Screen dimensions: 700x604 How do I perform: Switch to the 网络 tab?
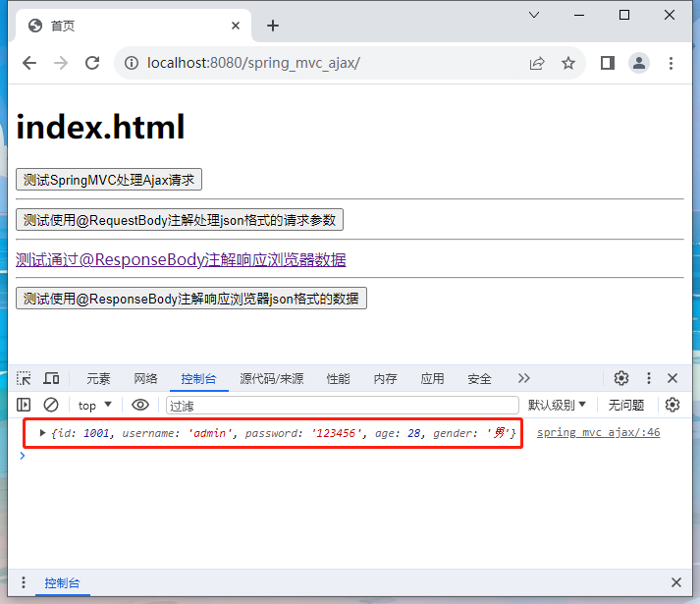tap(145, 379)
